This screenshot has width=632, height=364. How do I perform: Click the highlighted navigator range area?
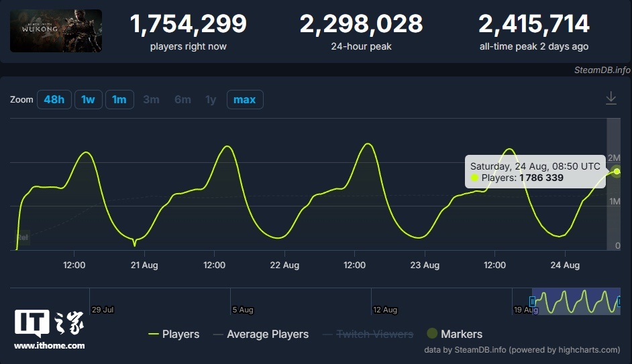(576, 301)
